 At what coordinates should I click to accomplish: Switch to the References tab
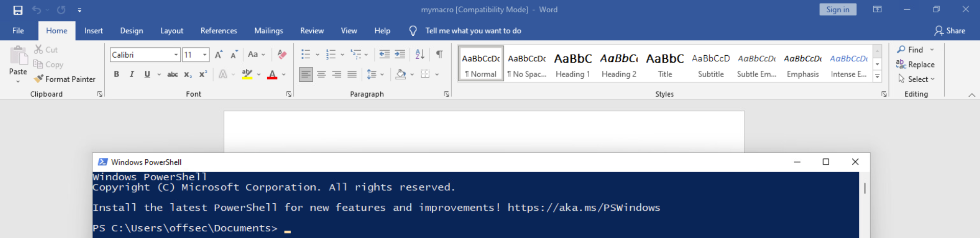(x=219, y=31)
